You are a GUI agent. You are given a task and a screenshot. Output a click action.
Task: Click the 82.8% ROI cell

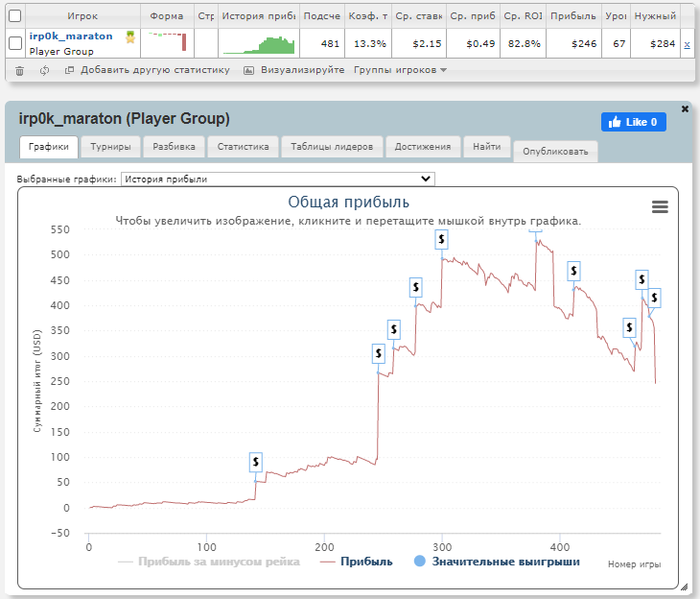[524, 44]
